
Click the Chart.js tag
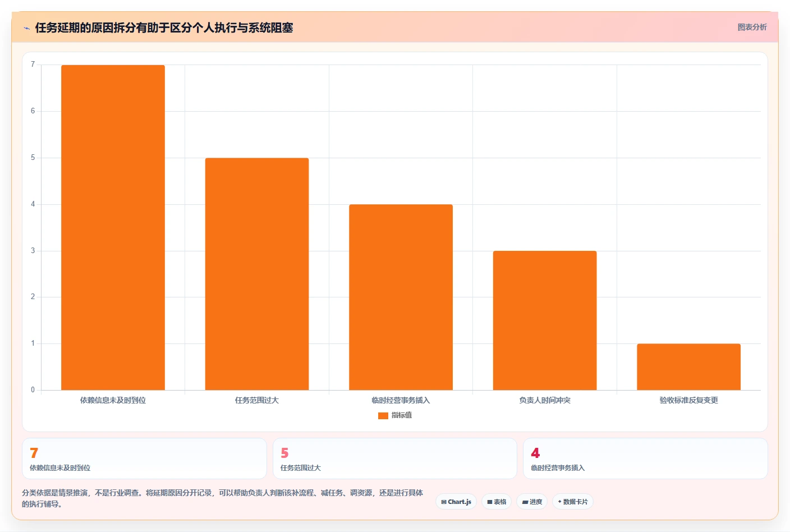coord(456,502)
